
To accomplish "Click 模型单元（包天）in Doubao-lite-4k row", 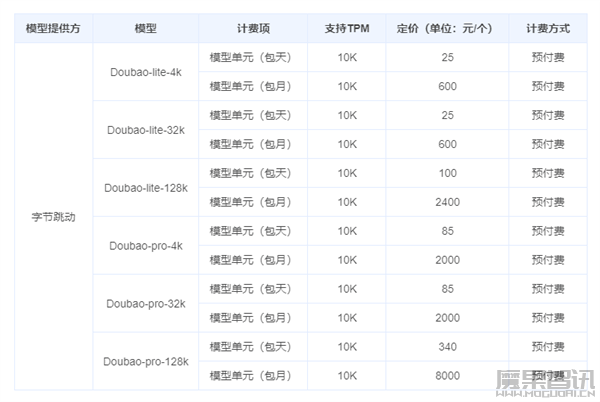I will point(251,57).
